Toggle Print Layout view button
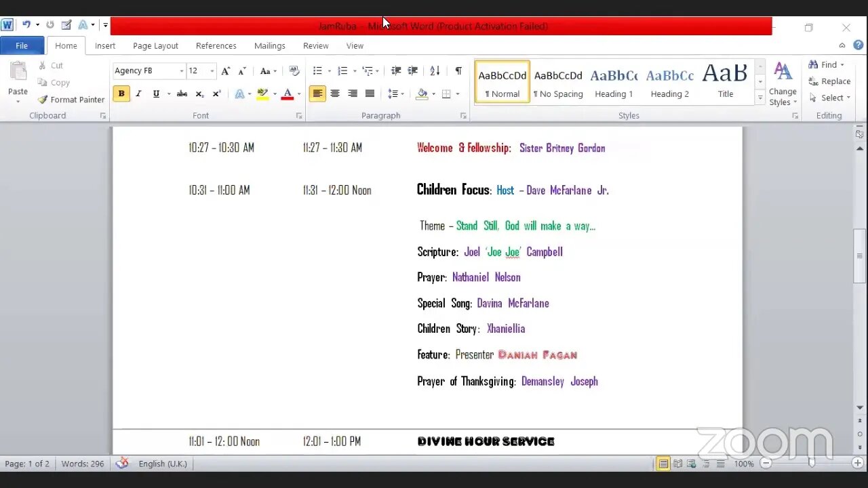 coord(663,464)
